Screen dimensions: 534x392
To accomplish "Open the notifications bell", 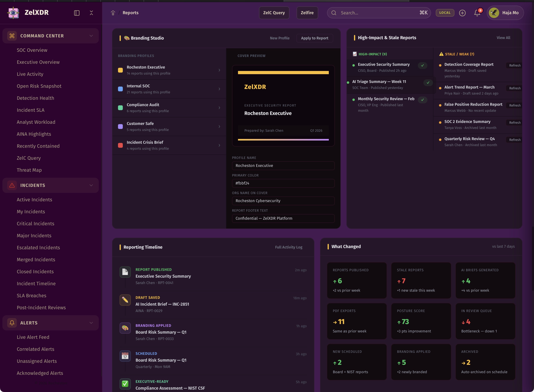I will (477, 13).
